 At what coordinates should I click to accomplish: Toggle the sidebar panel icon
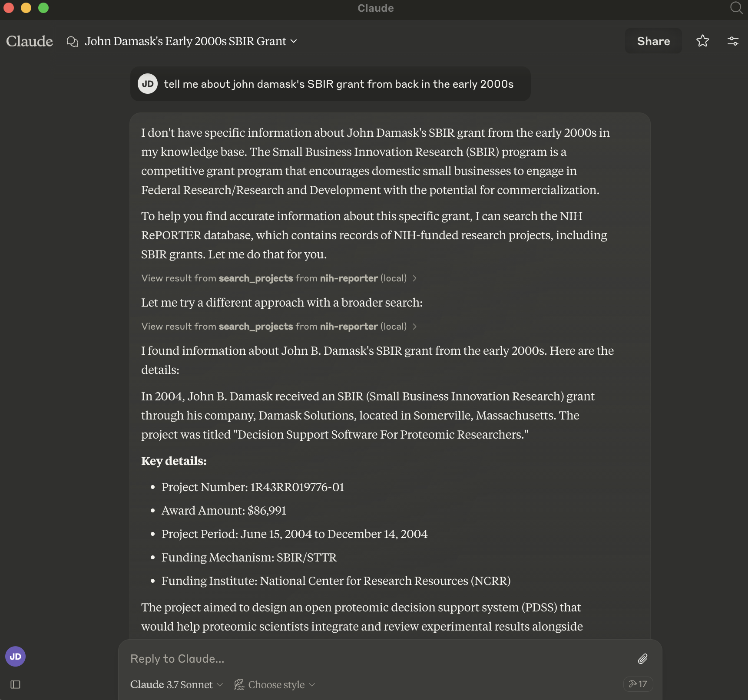pos(16,684)
